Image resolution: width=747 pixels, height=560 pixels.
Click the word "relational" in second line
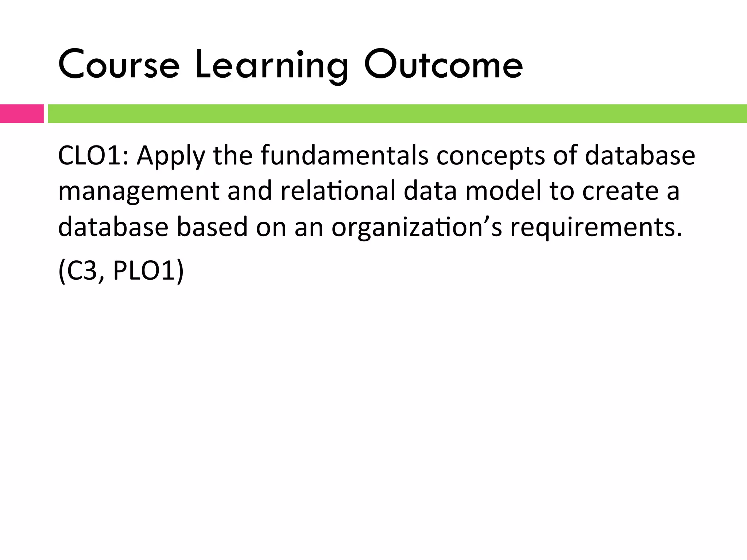(338, 191)
